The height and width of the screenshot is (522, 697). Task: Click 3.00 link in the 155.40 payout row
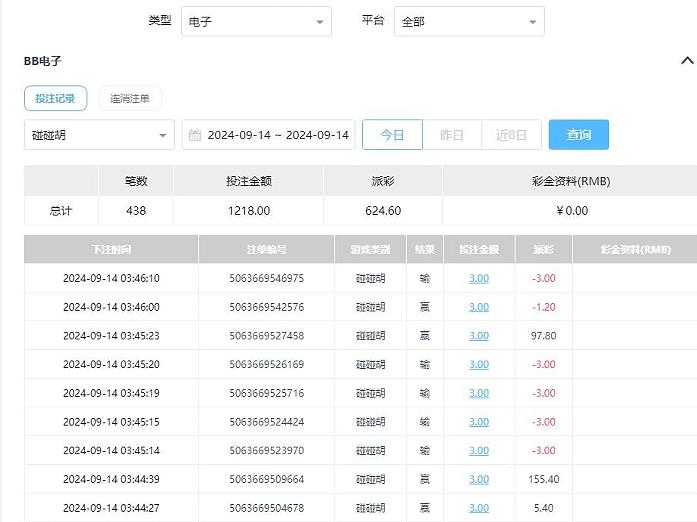(x=479, y=479)
